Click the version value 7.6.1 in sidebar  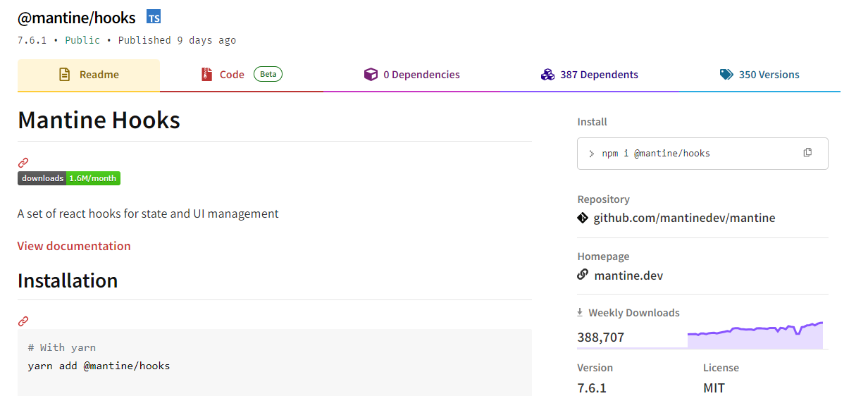pos(592,388)
